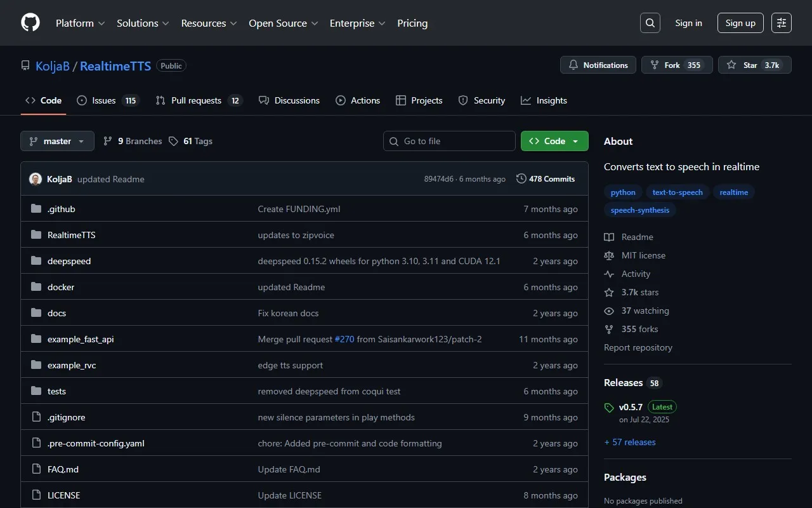Click the Go to file field
This screenshot has height=508, width=812.
pos(449,141)
